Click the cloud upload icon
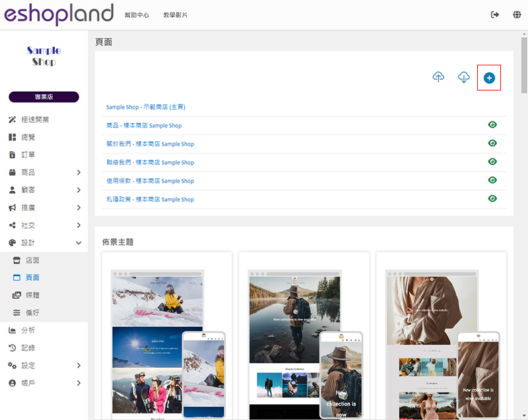Image resolution: width=528 pixels, height=420 pixels. point(438,78)
